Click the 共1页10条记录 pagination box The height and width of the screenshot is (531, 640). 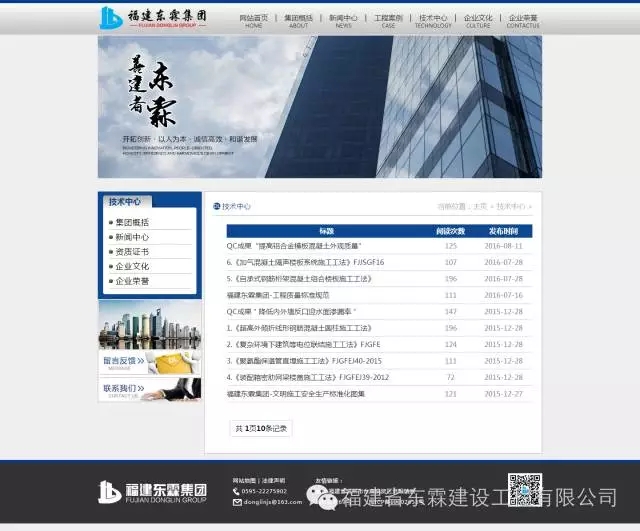click(261, 428)
